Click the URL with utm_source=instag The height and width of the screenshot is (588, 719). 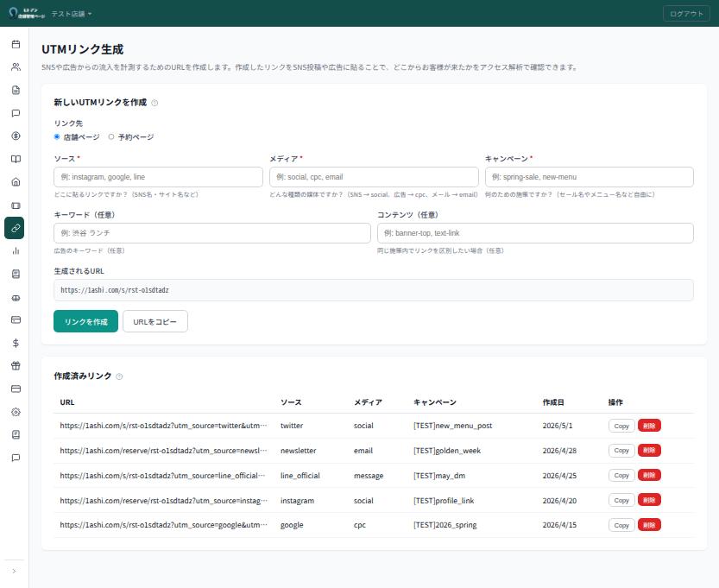point(163,501)
